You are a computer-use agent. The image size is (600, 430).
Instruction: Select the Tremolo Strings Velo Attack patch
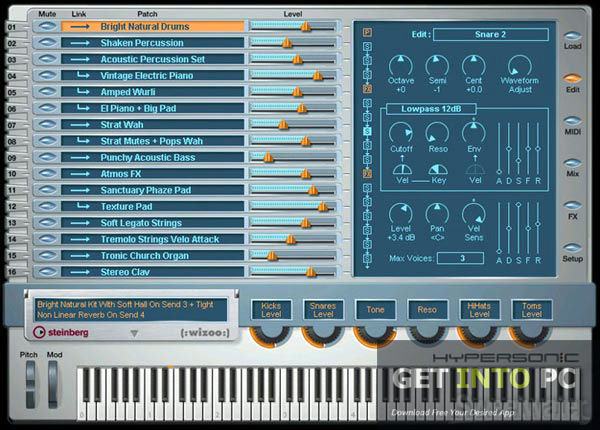point(153,239)
